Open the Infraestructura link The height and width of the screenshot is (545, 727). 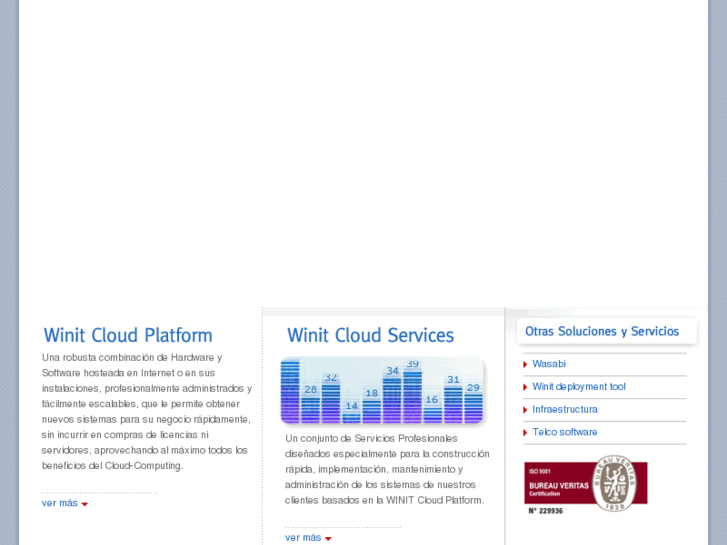pos(565,410)
